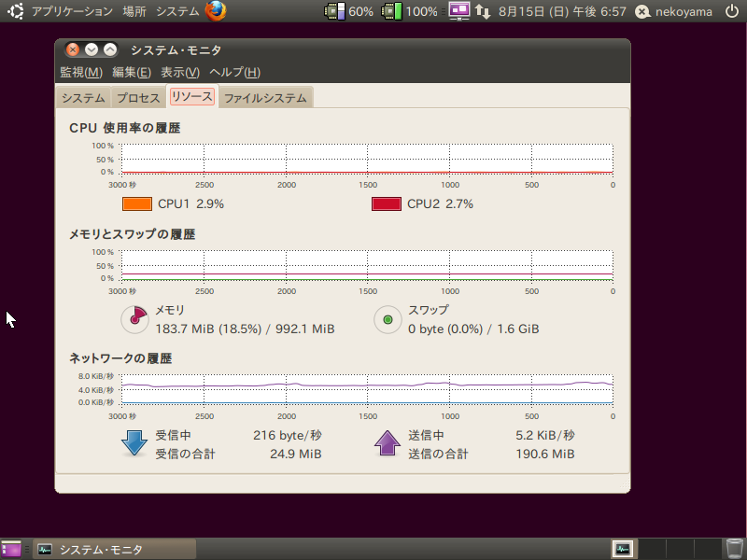Click the 100% CPU frequency monitor applet
747x560 pixels.
[410, 11]
